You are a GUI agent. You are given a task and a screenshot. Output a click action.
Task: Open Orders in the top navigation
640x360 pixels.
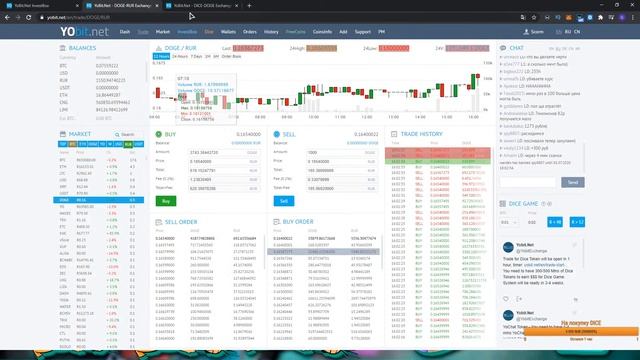coord(250,32)
